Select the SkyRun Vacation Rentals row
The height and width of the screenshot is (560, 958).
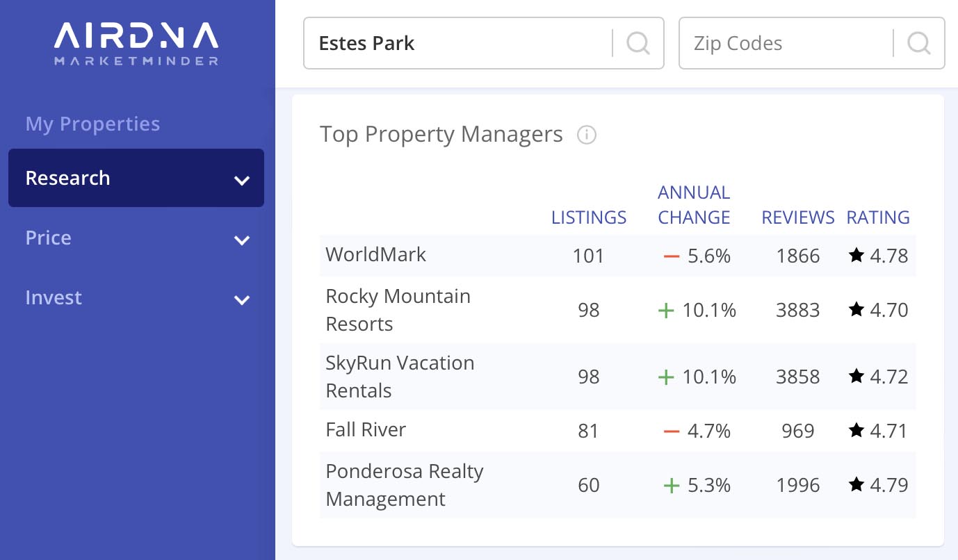[400, 377]
